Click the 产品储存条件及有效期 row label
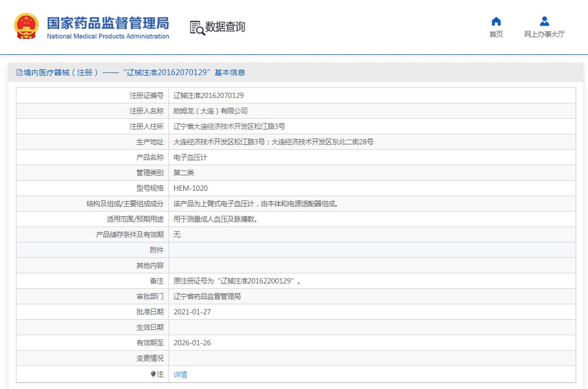Screen dimensions: 588x389 click(130, 234)
